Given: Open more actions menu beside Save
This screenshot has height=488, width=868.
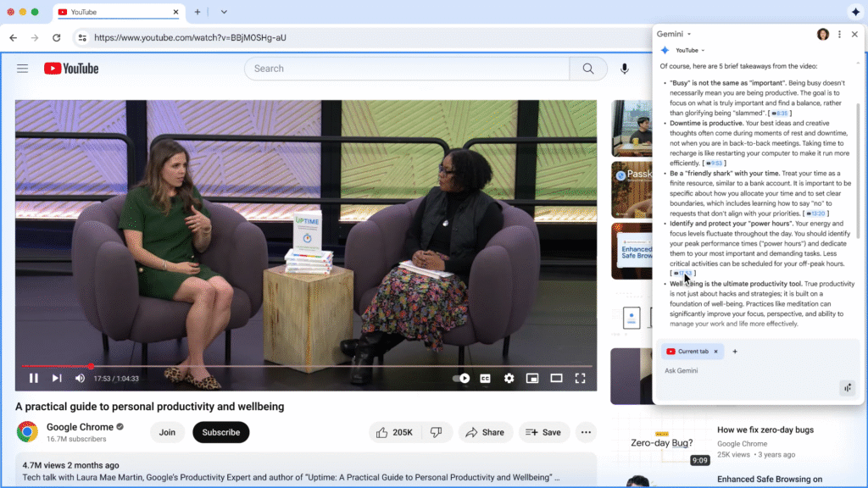Looking at the screenshot, I should coord(585,432).
